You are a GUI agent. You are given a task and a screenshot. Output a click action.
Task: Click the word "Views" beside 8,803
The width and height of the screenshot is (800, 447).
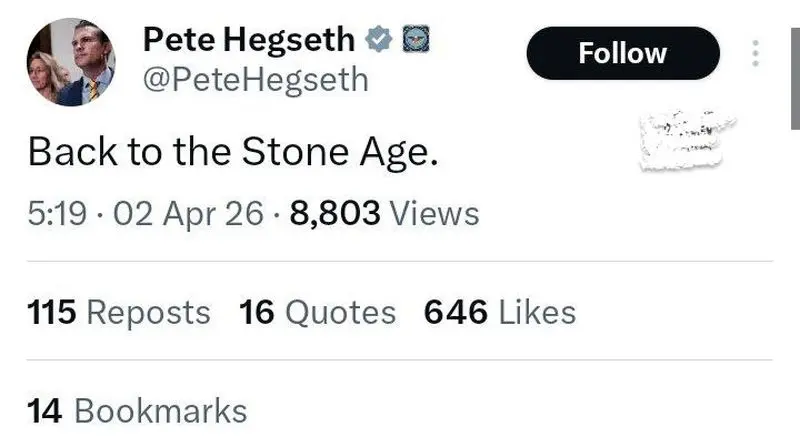[x=433, y=213]
